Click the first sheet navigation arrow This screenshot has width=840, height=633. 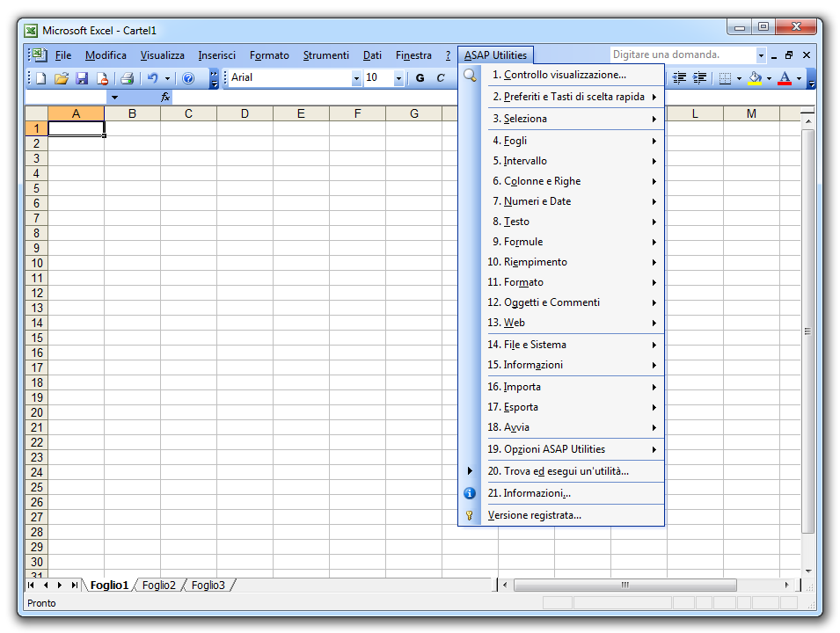(x=31, y=585)
